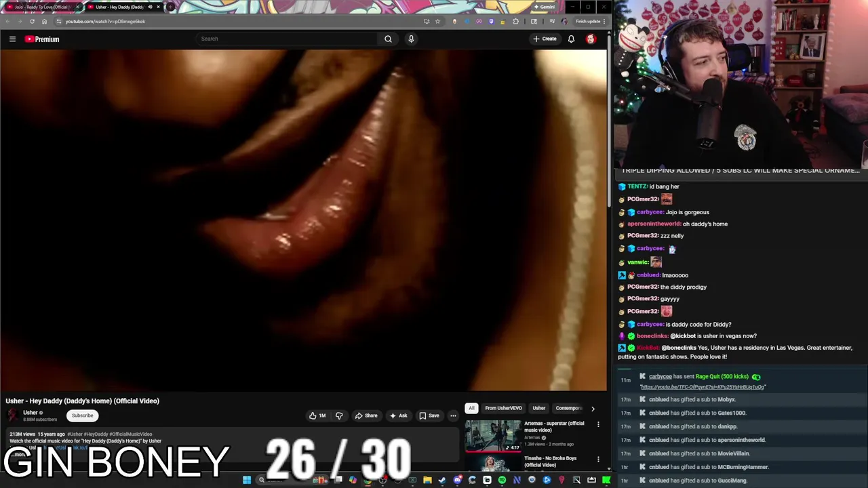Click the TENTZ username in chat
This screenshot has height=488, width=868.
click(637, 186)
